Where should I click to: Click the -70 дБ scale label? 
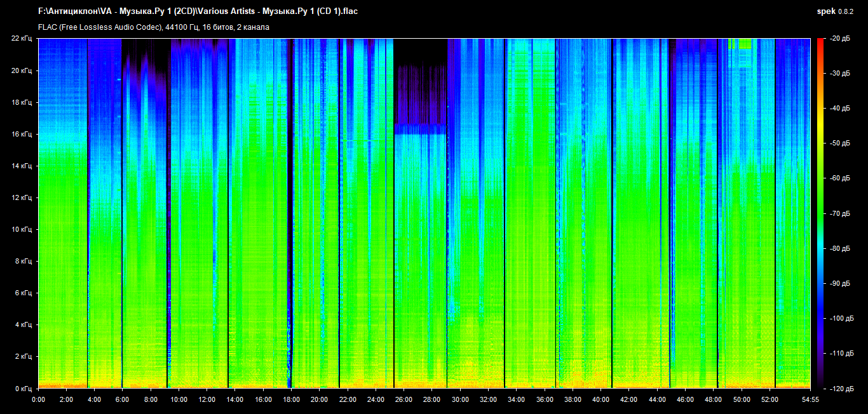tap(840, 213)
